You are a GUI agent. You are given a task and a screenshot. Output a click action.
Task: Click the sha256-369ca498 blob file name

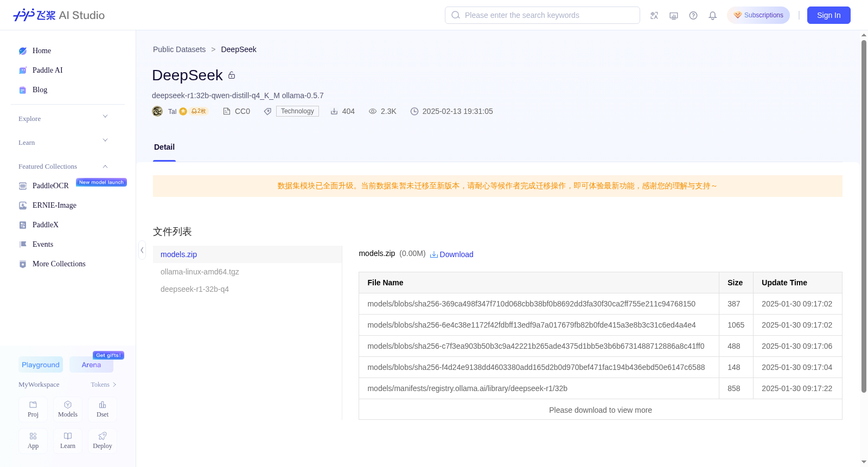[532, 304]
